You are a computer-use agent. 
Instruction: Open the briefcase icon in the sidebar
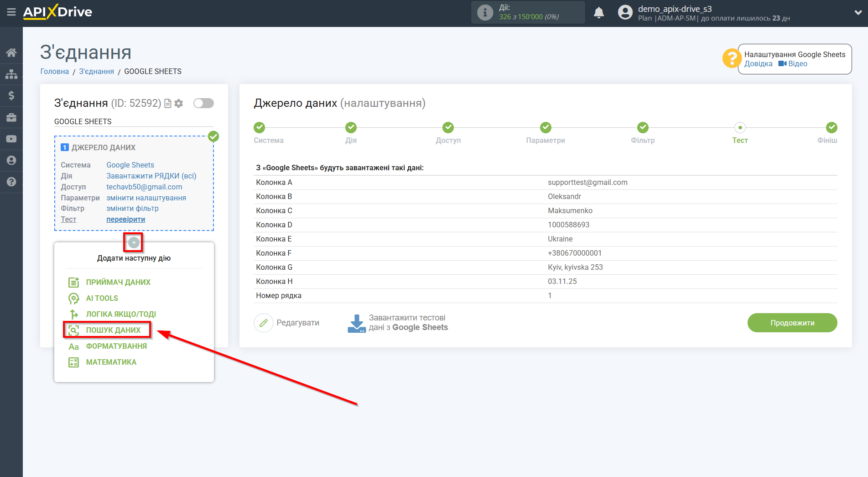pos(11,117)
